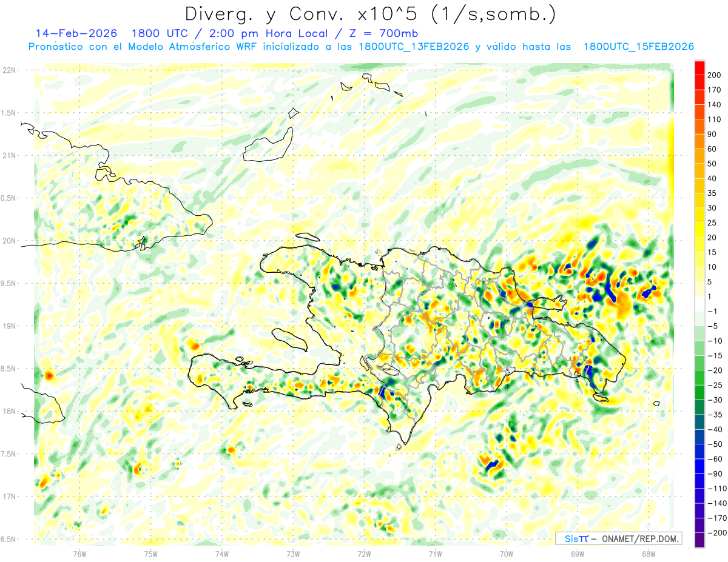Click the '200' color scale value
Viewport: 728px width, 562px height.
[x=714, y=75]
